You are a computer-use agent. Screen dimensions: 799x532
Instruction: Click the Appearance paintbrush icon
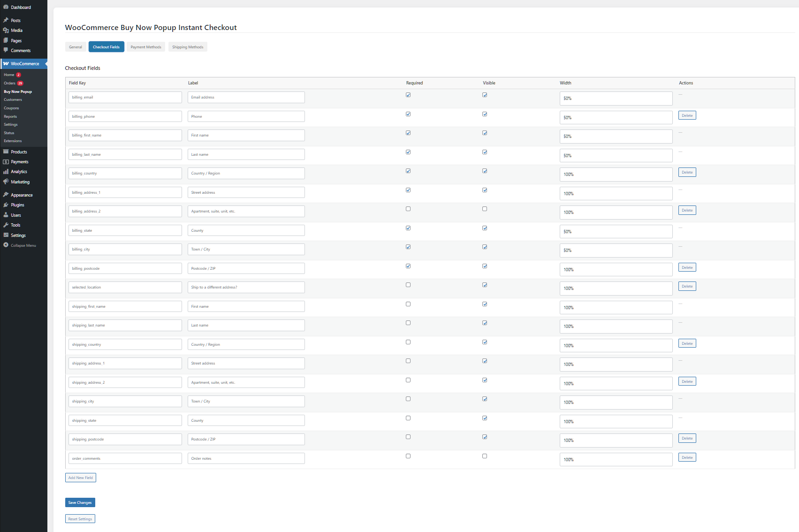[x=6, y=195]
